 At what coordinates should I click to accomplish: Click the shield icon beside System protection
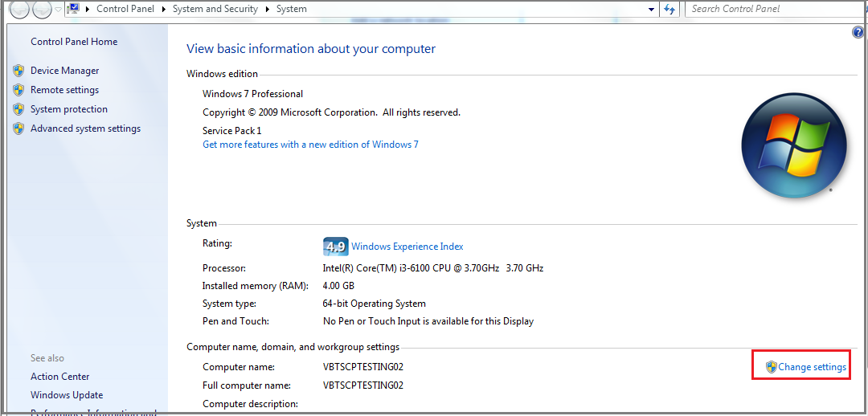pos(18,109)
